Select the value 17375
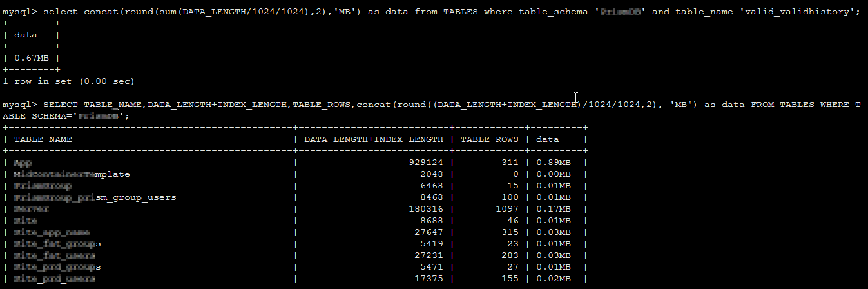This screenshot has width=868, height=289. click(429, 279)
